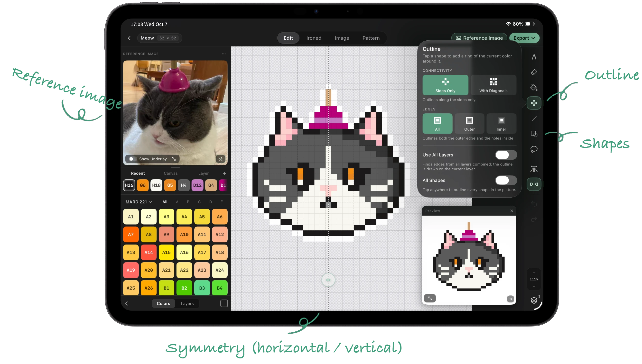Screen dimensions: 642x364
Task: Filter palette by group D
Action: coord(210,202)
